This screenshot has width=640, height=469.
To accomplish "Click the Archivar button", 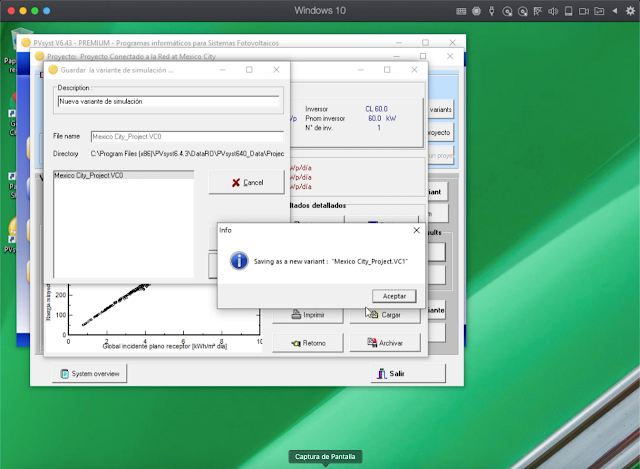I will pos(384,343).
